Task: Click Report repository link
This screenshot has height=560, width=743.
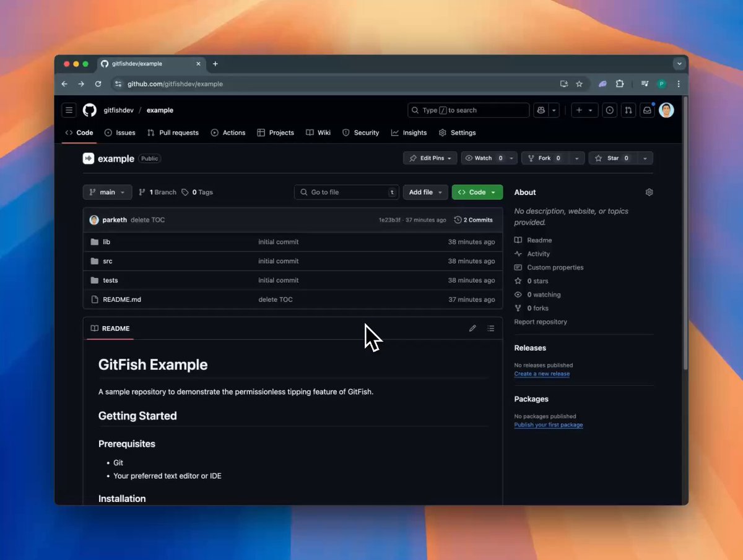Action: tap(541, 322)
